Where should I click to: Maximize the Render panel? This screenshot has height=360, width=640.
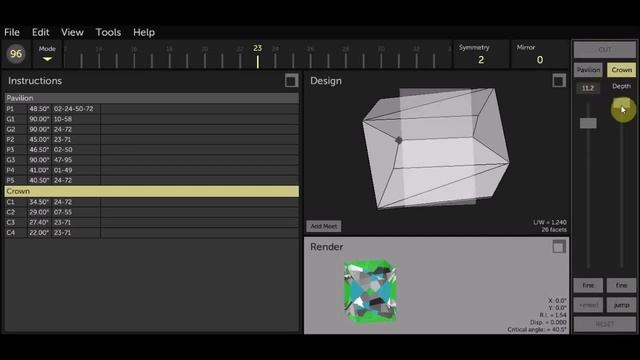[x=559, y=247]
